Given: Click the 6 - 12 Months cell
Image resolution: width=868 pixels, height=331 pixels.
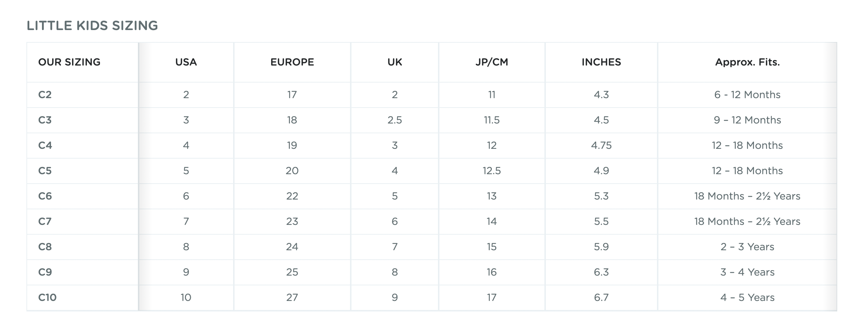Looking at the screenshot, I should [747, 95].
